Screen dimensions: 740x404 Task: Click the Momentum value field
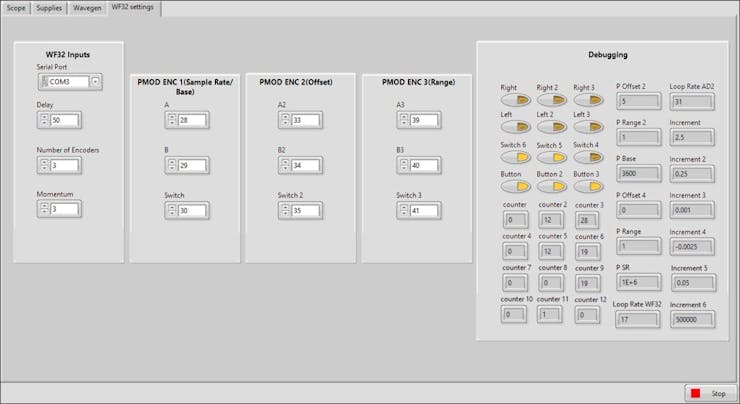click(x=64, y=209)
